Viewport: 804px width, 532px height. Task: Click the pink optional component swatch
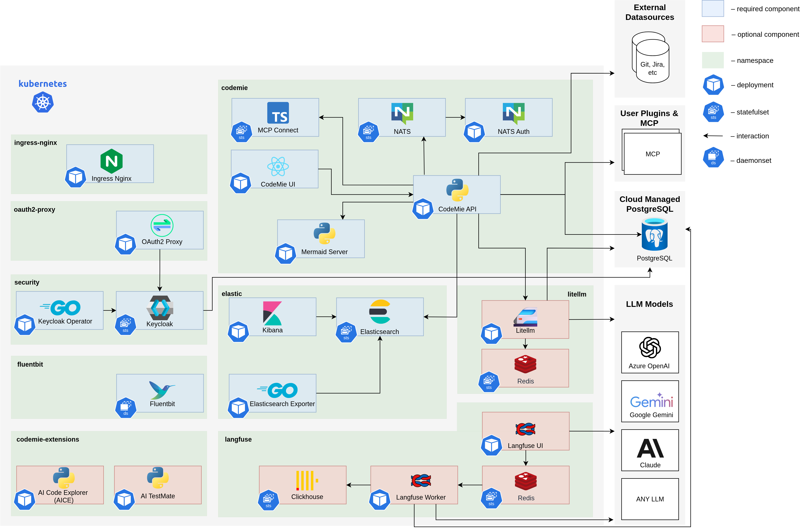(713, 34)
